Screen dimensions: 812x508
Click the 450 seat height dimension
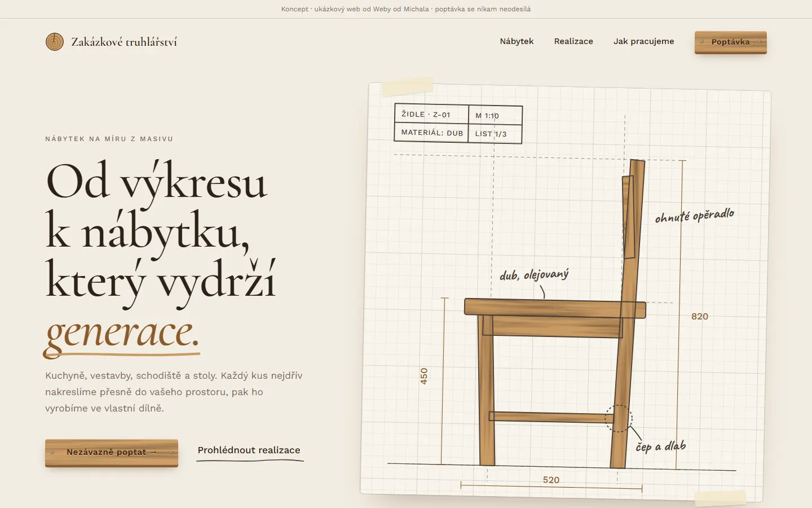click(424, 376)
